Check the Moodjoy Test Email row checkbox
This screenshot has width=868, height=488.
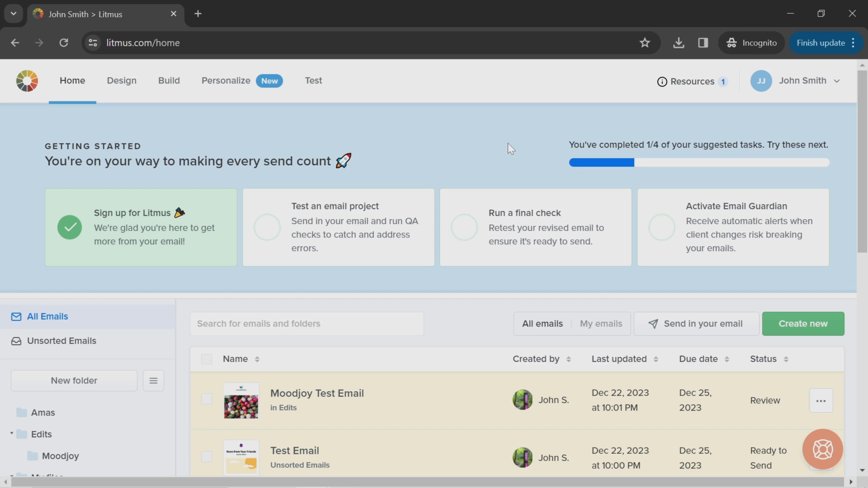tap(206, 399)
